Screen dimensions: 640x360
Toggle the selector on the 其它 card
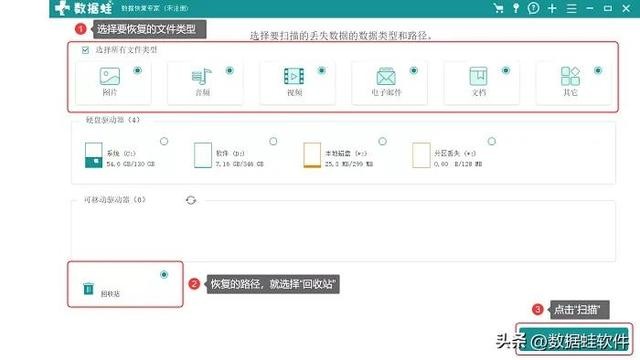[x=598, y=71]
